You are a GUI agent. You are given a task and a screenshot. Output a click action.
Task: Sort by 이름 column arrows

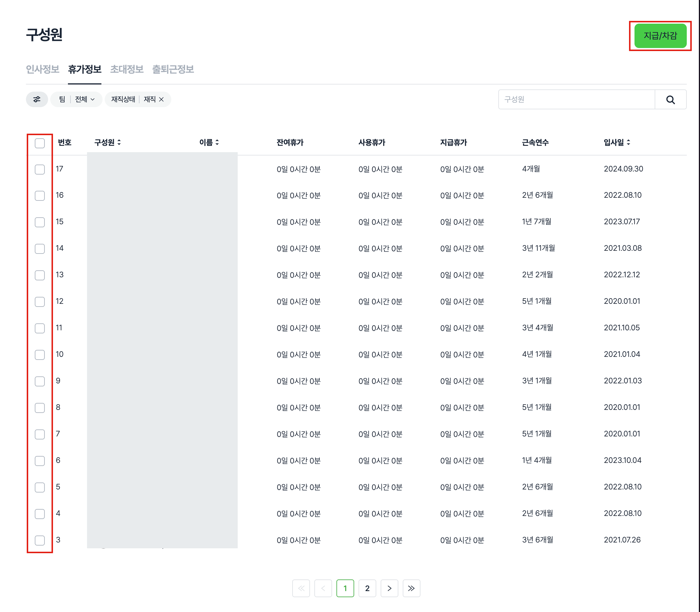pyautogui.click(x=217, y=142)
